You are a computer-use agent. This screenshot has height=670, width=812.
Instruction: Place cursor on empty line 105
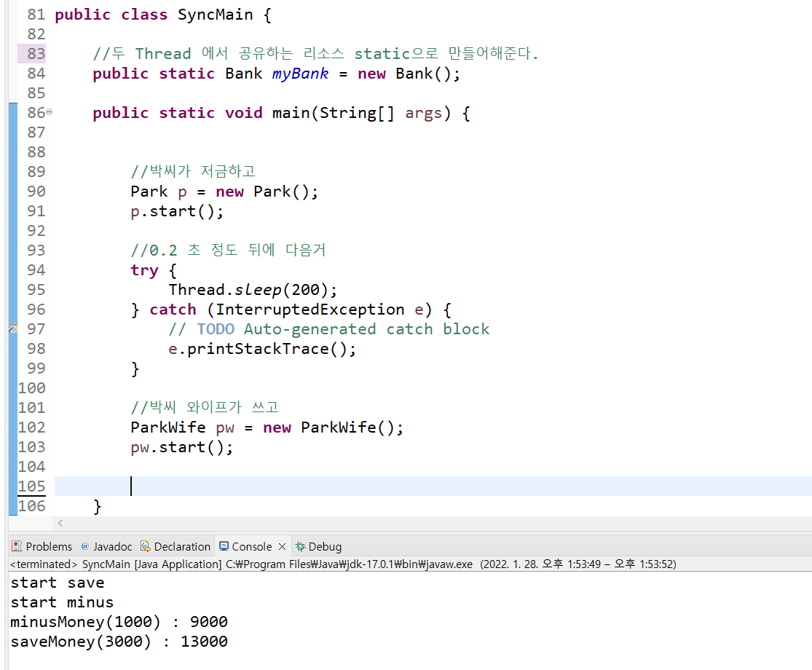433,486
